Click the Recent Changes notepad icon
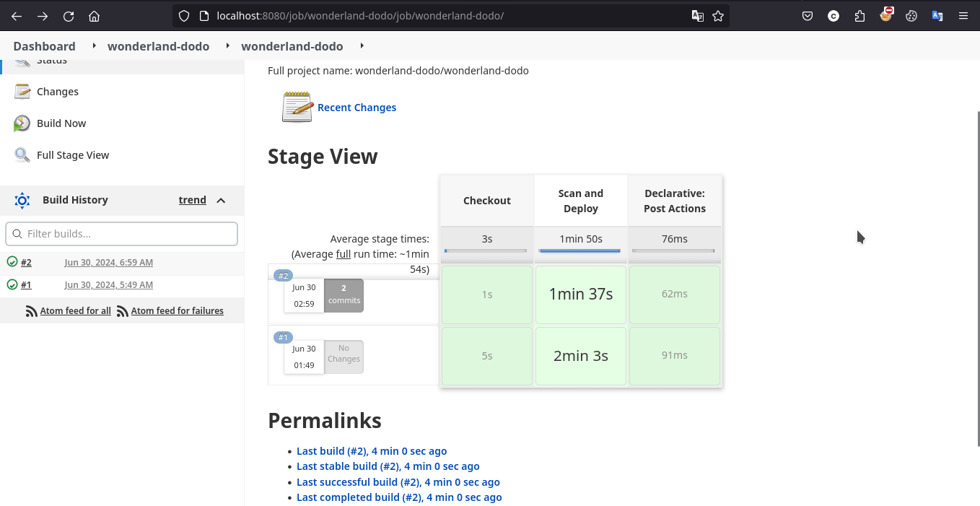Screen dimensions: 980x506 [297, 107]
